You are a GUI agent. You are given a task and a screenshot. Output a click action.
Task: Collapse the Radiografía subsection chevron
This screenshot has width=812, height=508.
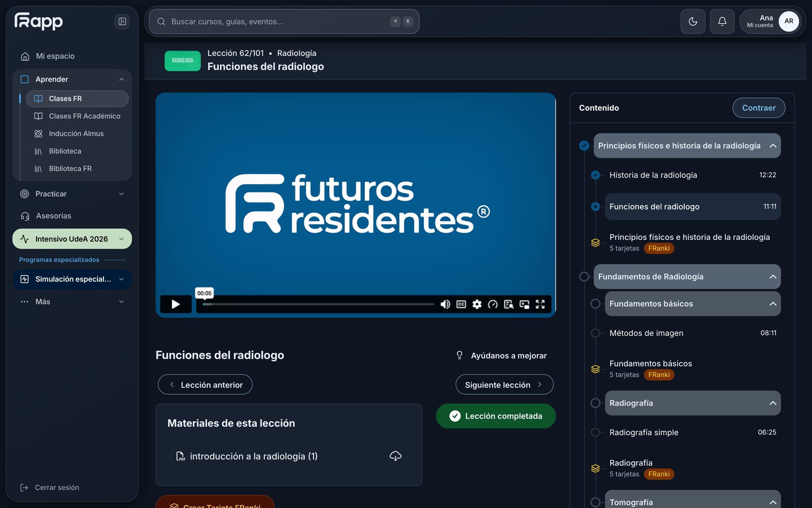773,403
